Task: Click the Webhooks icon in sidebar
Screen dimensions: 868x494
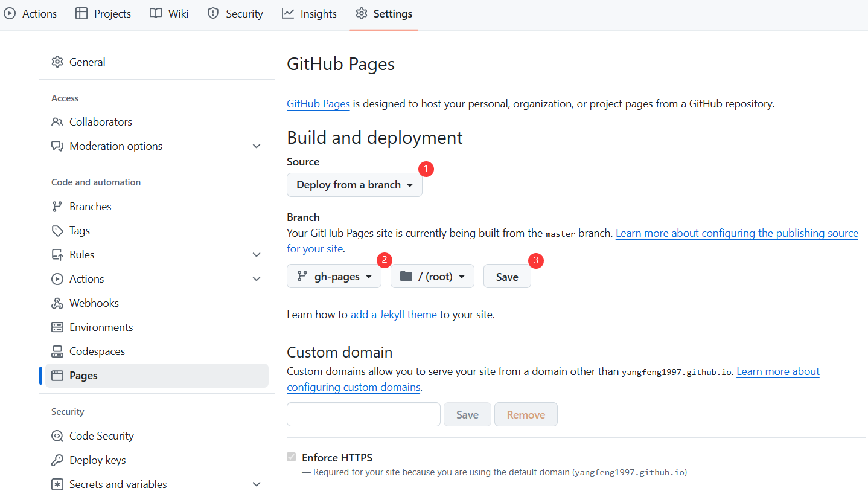Action: tap(57, 303)
